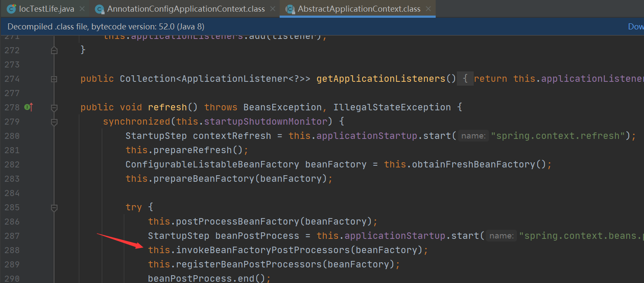
Task: Click the Download link in the decompiled banner
Action: point(635,26)
